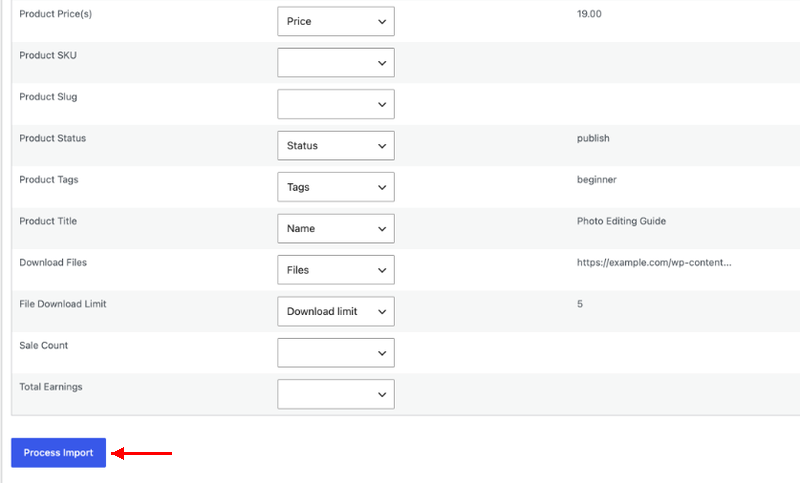This screenshot has height=483, width=800.
Task: Click the '19.00' price preview value
Action: [x=589, y=14]
